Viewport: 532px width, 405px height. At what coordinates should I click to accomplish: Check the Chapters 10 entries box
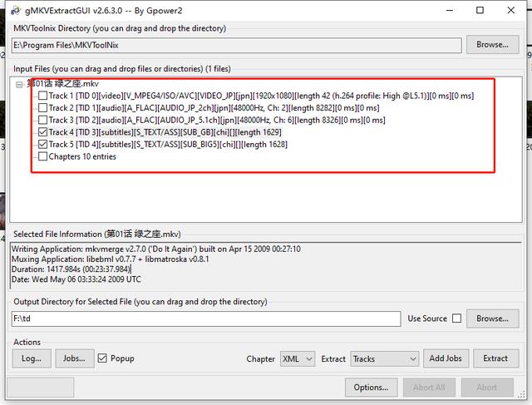(x=42, y=156)
